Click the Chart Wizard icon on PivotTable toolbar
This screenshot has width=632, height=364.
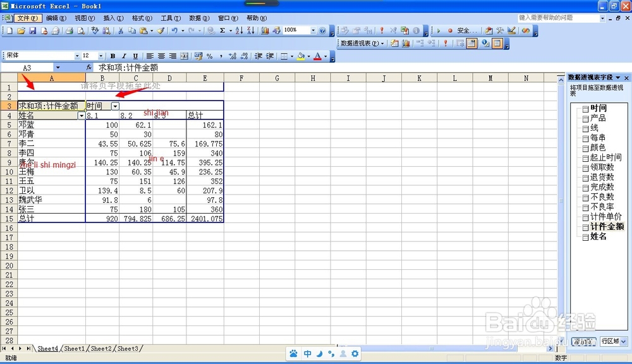click(x=406, y=43)
